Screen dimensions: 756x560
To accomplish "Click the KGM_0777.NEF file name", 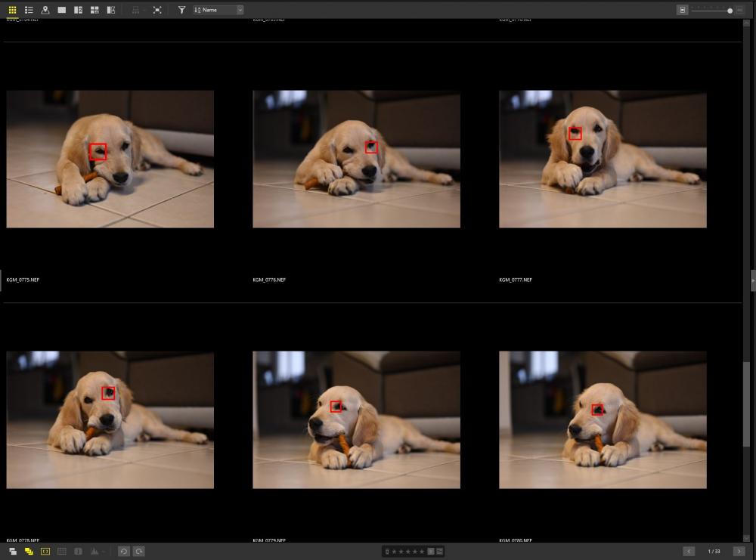I will (x=516, y=280).
